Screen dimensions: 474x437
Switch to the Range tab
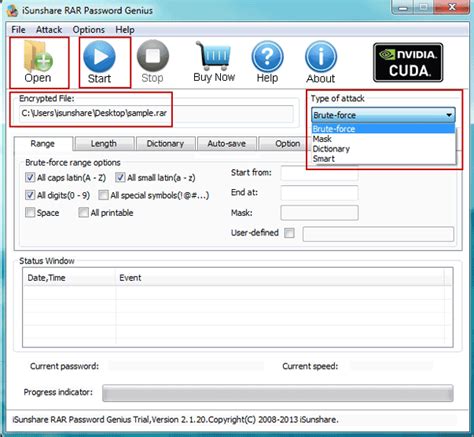(43, 144)
